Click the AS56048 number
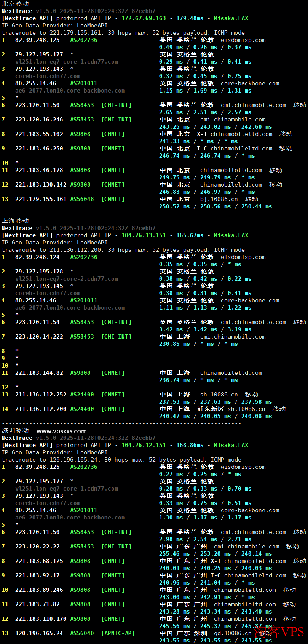Viewport: 308px width, 644px height. (x=82, y=199)
